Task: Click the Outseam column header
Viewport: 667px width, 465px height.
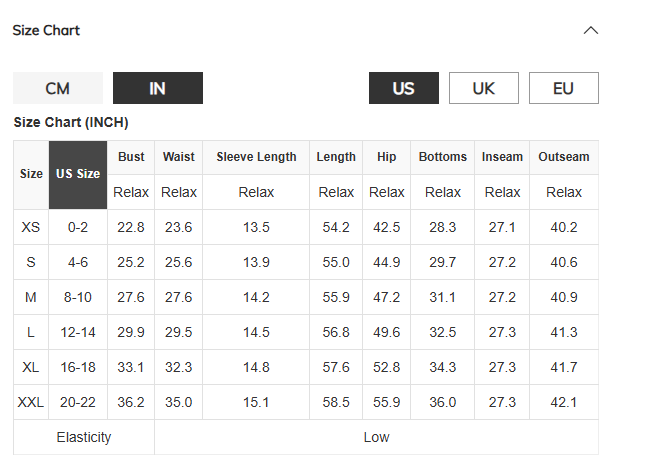Action: tap(564, 157)
